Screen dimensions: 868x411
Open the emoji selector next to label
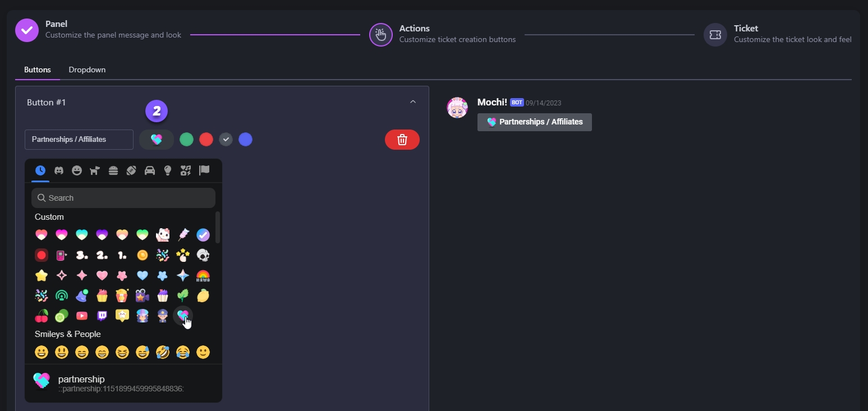click(157, 140)
